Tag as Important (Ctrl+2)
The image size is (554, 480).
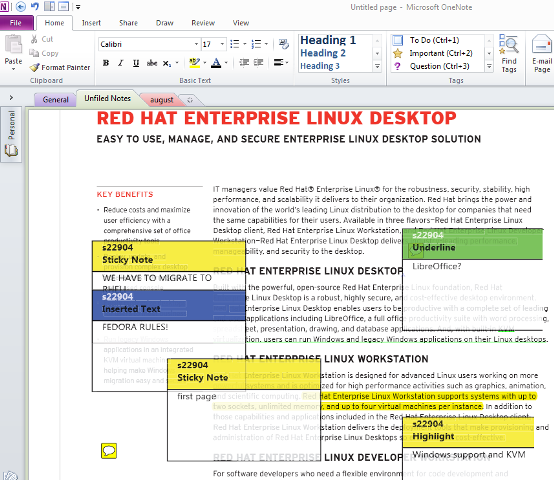(x=441, y=53)
